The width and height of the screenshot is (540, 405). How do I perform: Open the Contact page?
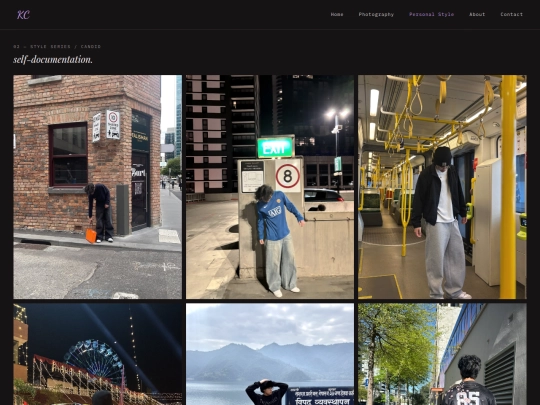click(x=511, y=14)
